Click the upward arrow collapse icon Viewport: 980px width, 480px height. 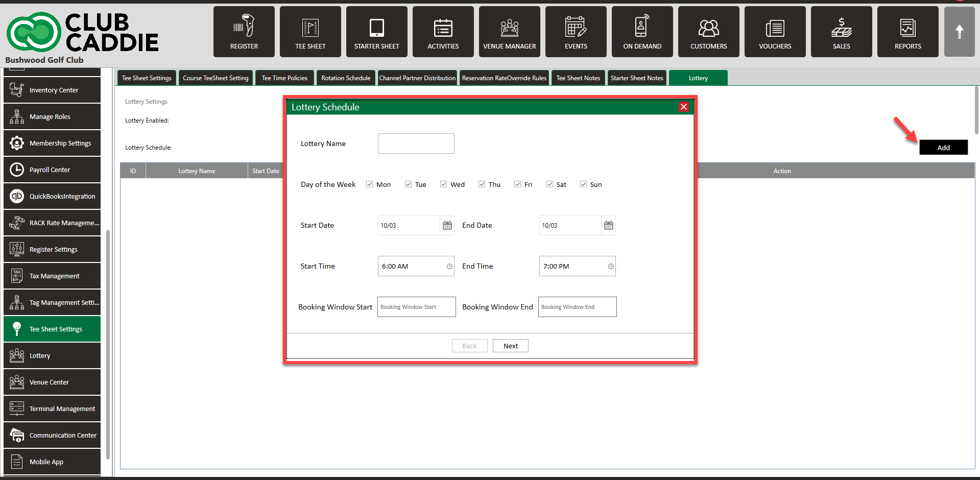coord(960,32)
